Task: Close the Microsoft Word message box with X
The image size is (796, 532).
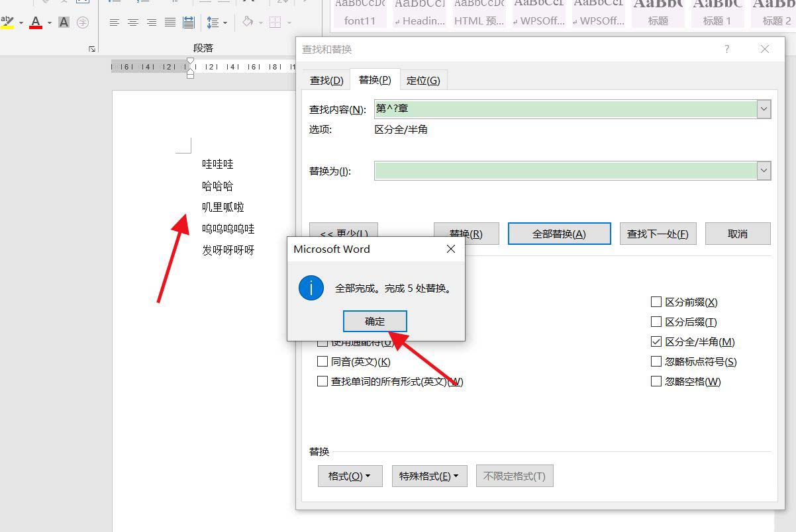Action: pyautogui.click(x=451, y=249)
